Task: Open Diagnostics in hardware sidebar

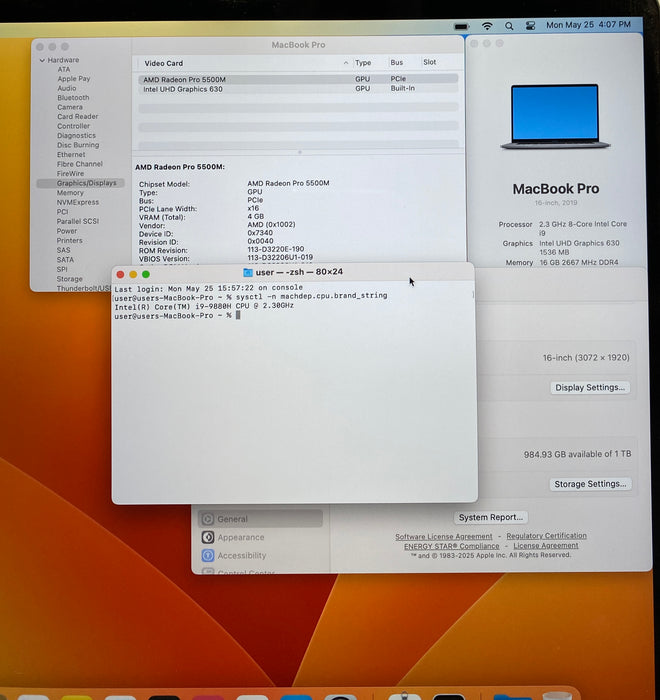Action: coord(76,135)
